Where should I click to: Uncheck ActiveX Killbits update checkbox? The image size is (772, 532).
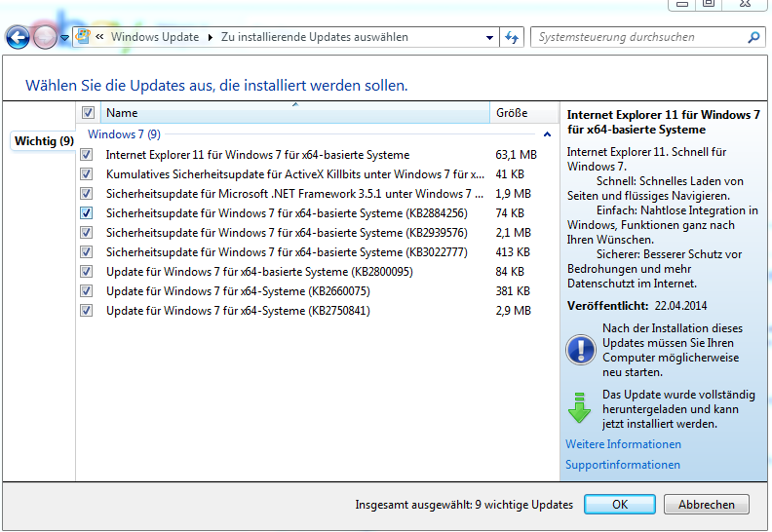pyautogui.click(x=87, y=174)
